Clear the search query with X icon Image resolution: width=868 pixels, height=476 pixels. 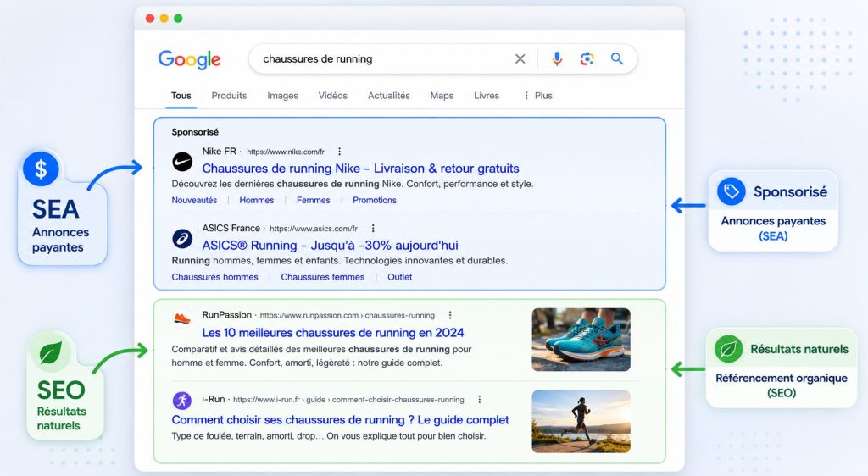[x=520, y=58]
